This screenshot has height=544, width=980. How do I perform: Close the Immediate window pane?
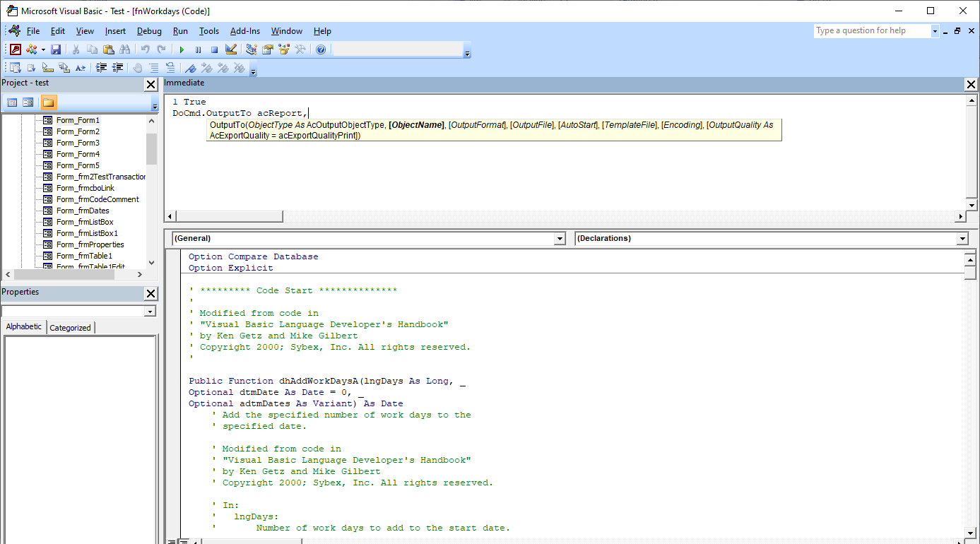click(971, 84)
